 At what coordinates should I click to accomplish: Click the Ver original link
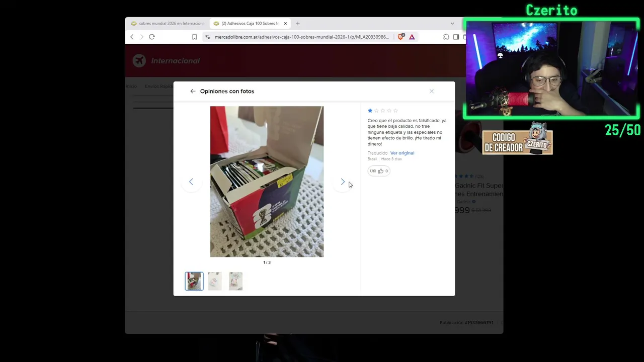(402, 153)
